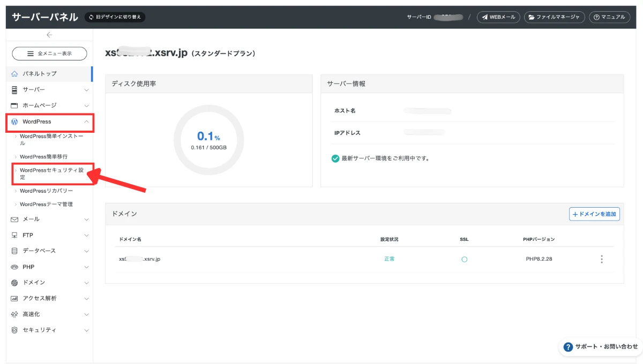
Task: Open WordPressリカバリー submenu item
Action: tap(47, 191)
